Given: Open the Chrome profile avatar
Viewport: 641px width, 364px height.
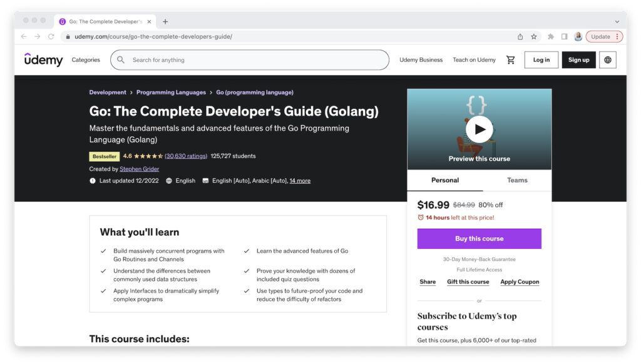Looking at the screenshot, I should [578, 36].
